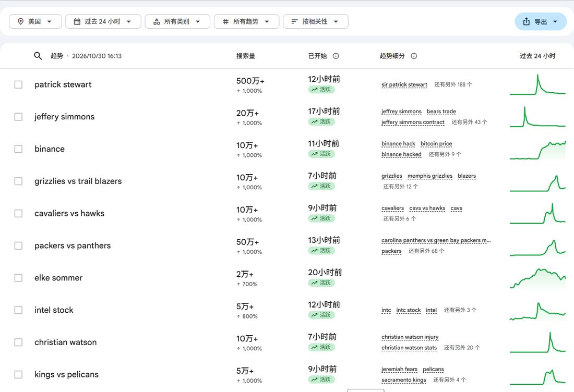Open the memphis grizzlies related query
This screenshot has width=574, height=392.
(x=430, y=176)
